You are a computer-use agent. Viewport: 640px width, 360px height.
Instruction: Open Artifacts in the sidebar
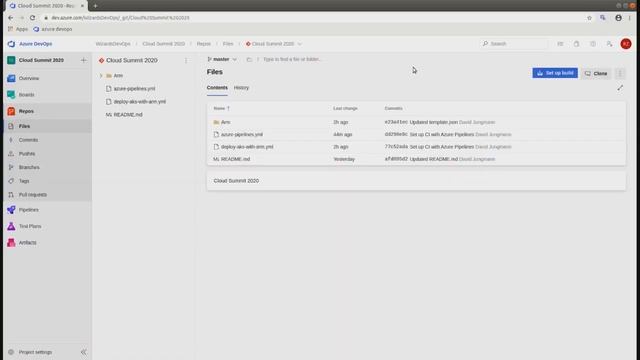click(27, 242)
